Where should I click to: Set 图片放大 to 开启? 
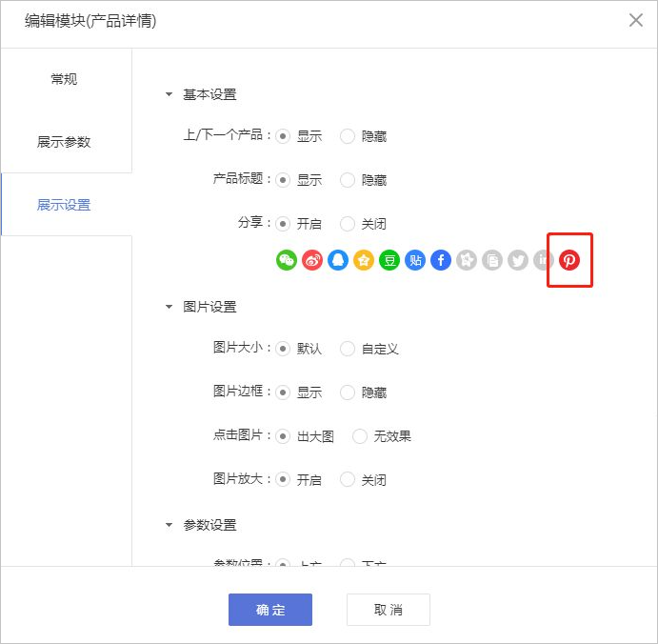click(x=283, y=479)
